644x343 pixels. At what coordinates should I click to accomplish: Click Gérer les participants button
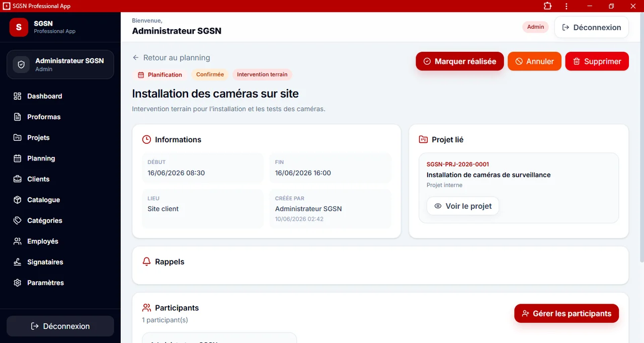click(x=567, y=313)
